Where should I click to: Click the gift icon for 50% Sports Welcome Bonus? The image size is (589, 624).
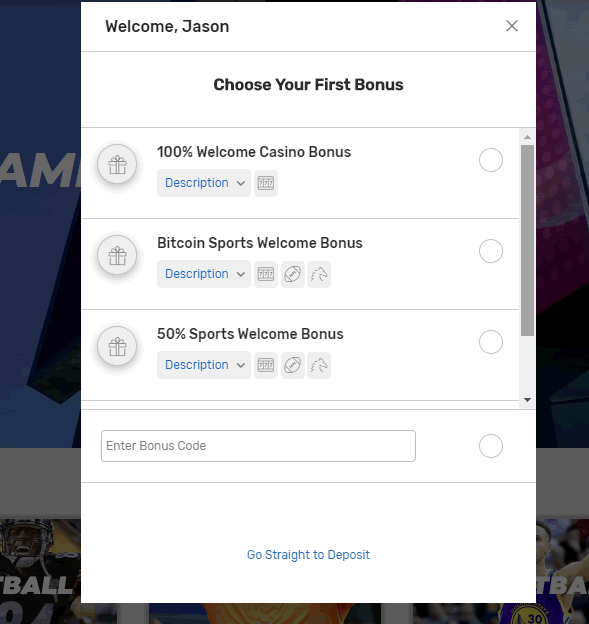click(117, 346)
